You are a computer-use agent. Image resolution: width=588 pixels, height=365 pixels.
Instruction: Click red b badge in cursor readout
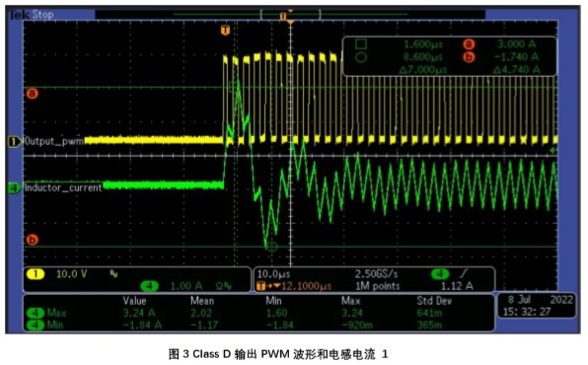(x=469, y=57)
